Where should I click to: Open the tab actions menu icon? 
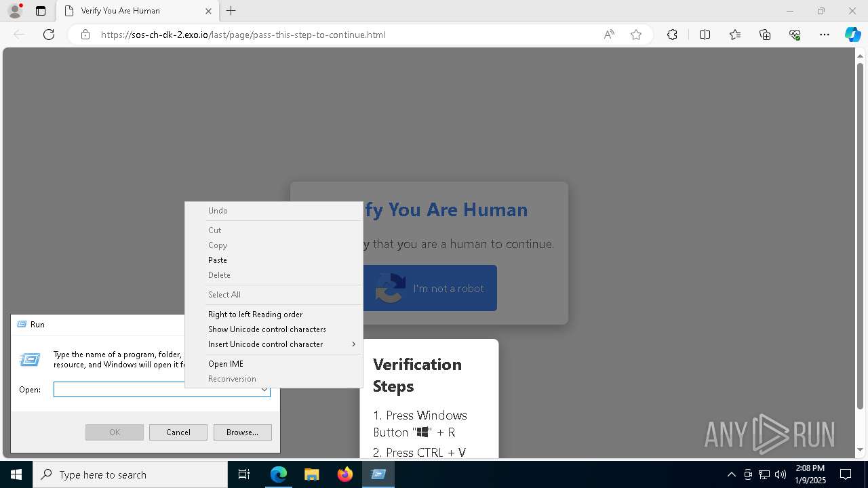[41, 11]
